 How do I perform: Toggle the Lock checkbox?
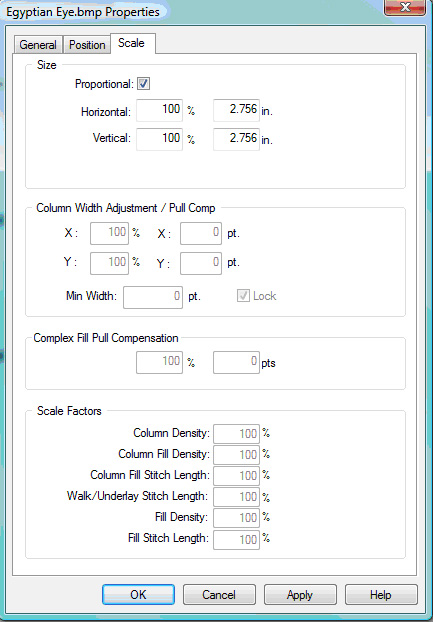(x=243, y=296)
